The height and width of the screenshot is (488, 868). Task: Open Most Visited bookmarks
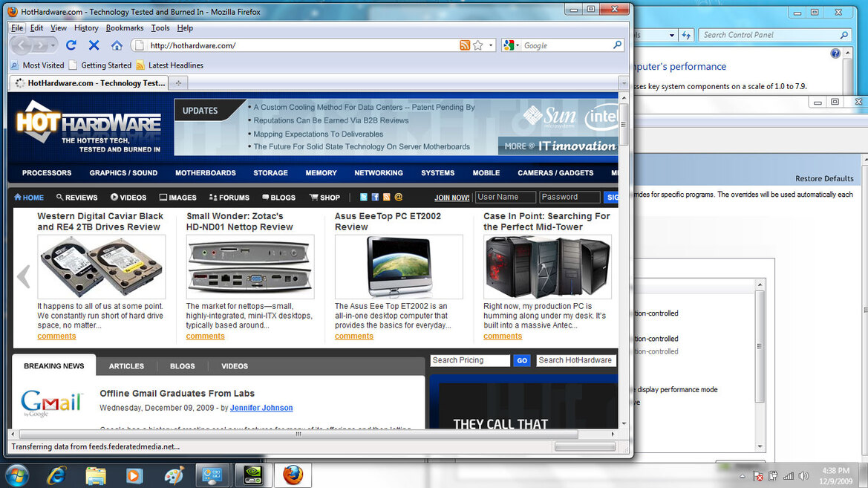[37, 65]
